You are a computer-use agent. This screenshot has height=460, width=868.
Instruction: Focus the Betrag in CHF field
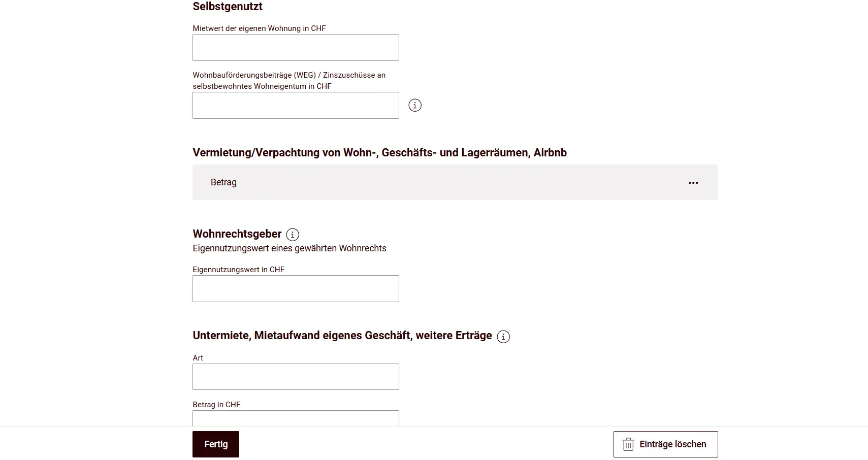pos(296,418)
